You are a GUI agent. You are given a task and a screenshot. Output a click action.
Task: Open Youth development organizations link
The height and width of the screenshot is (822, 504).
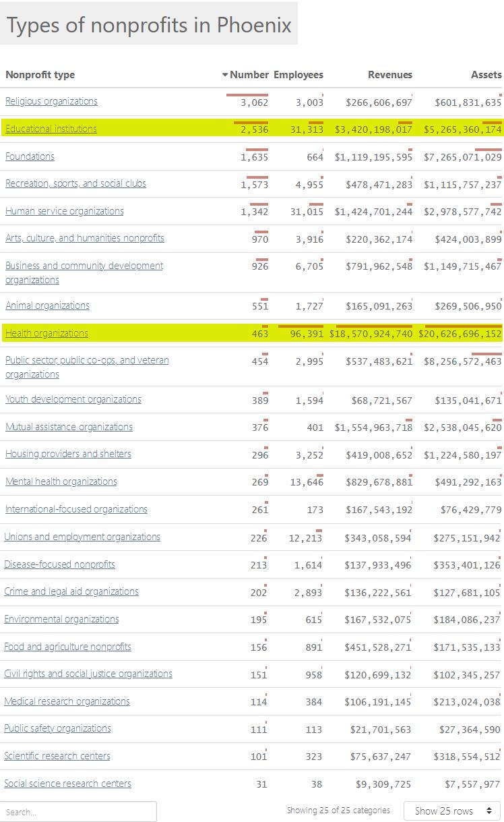73,399
